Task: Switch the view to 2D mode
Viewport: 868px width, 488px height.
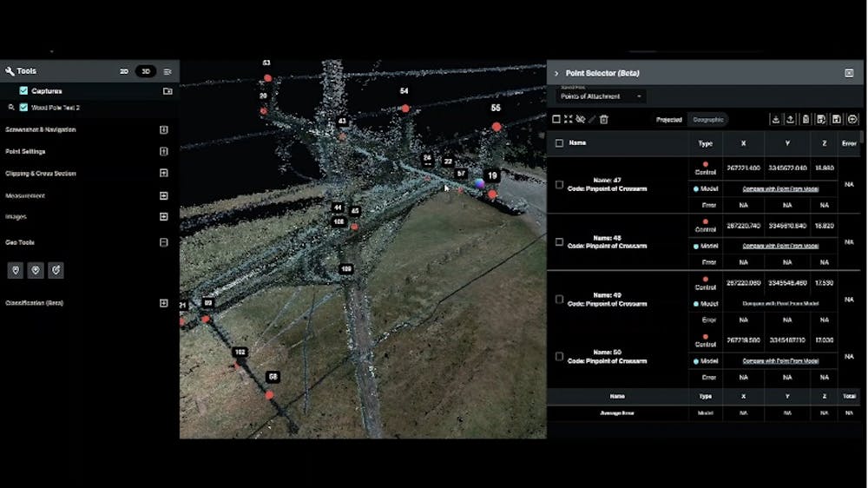Action: (x=124, y=71)
